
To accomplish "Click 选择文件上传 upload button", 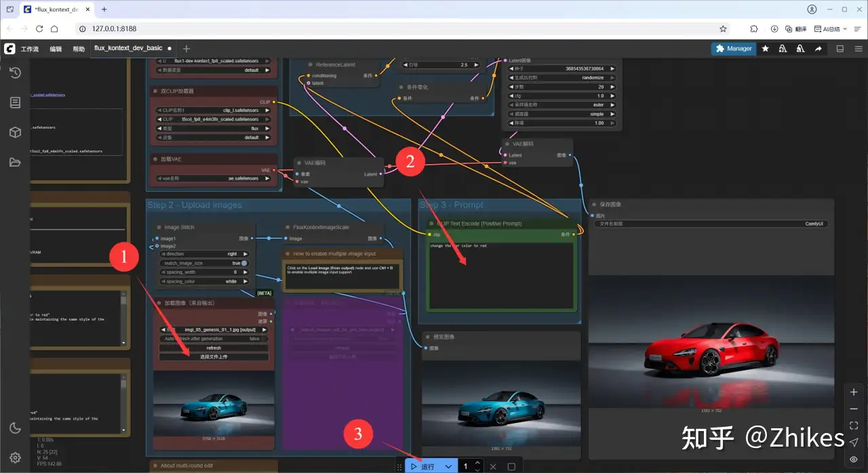I will [x=214, y=356].
